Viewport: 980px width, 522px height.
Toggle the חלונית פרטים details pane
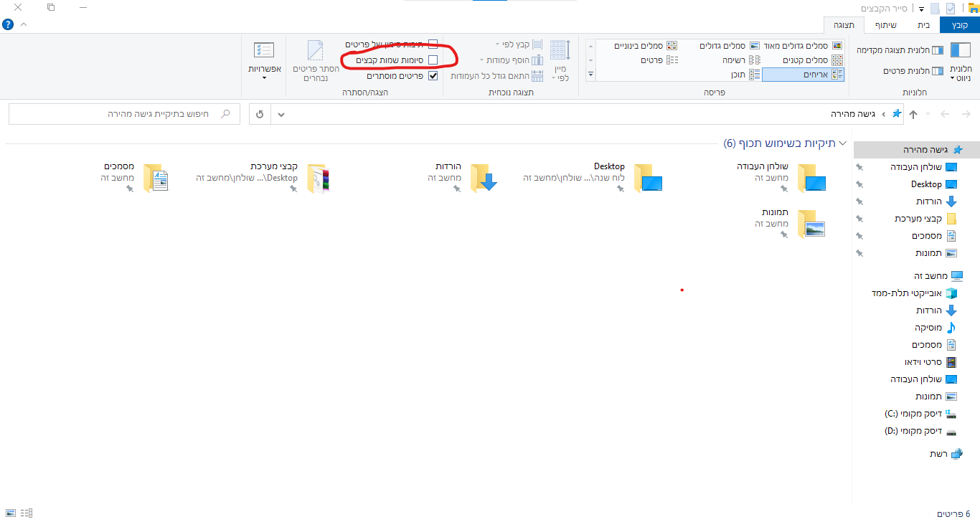[913, 71]
